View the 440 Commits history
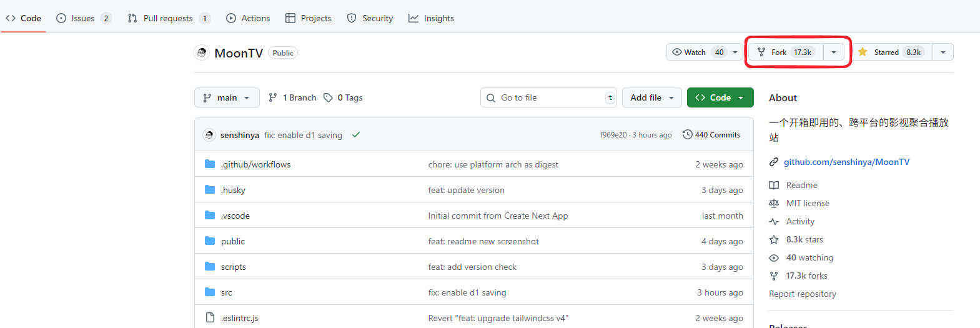 pos(711,135)
